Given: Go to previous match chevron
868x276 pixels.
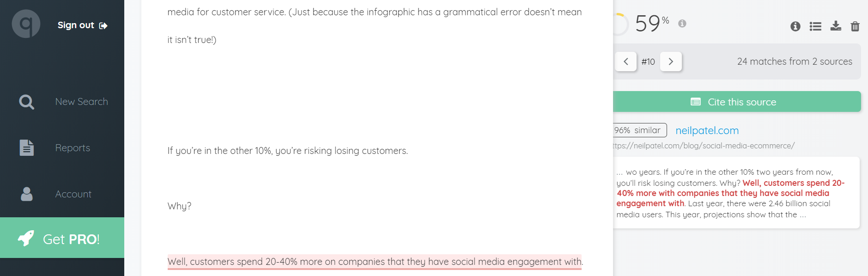Looking at the screenshot, I should click(626, 61).
